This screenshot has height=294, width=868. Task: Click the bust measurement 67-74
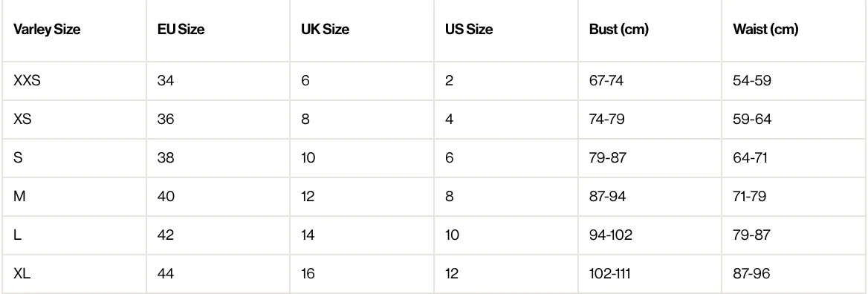click(606, 81)
